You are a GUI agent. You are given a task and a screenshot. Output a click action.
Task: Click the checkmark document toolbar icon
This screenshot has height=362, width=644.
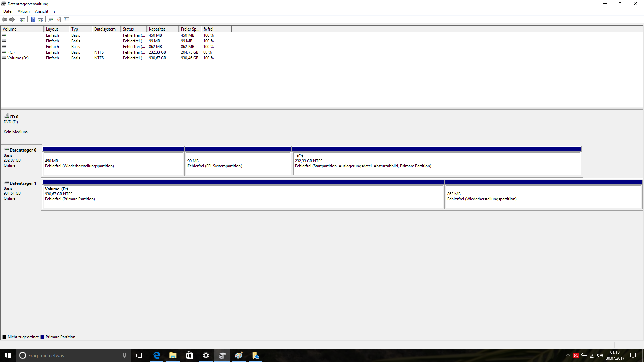(59, 20)
